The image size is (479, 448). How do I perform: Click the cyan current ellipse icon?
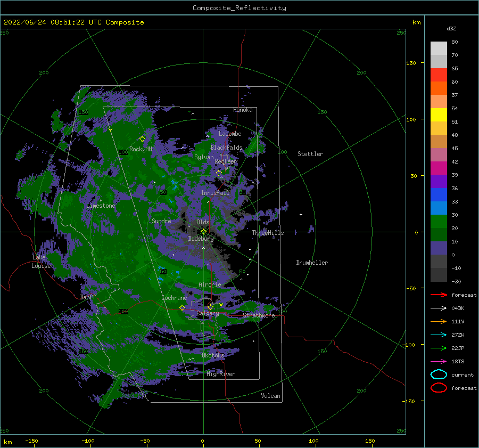click(439, 374)
